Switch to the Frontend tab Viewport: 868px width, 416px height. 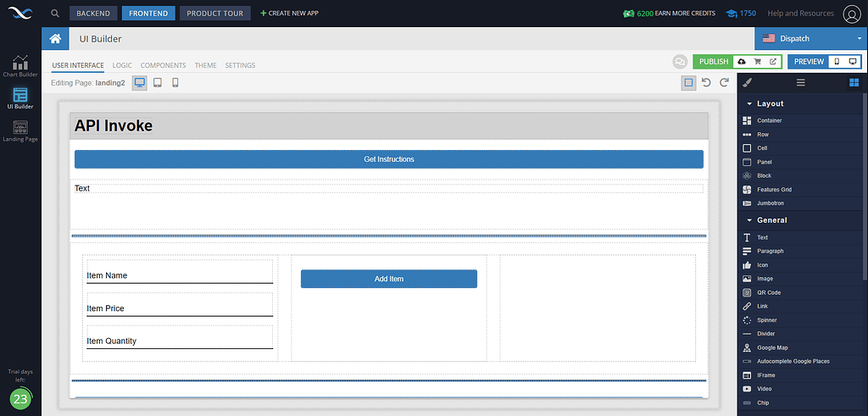click(148, 14)
